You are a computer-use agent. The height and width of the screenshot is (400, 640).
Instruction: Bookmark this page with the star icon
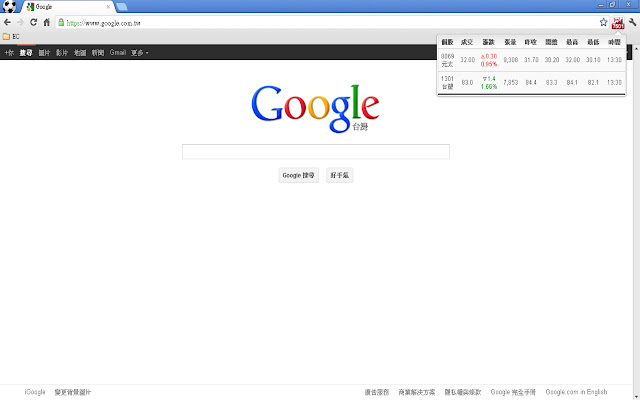pos(603,22)
